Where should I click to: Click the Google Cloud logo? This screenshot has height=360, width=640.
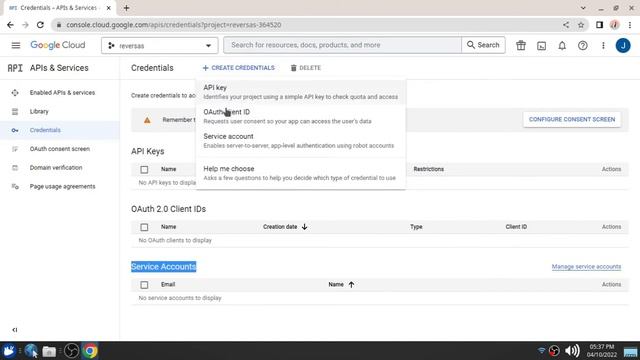point(58,45)
